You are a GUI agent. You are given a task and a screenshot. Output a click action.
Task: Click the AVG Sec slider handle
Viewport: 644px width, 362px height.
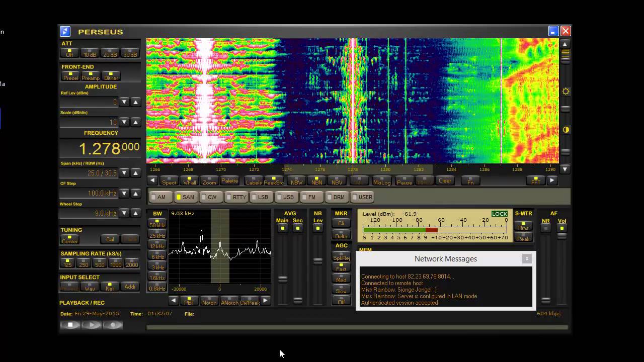point(298,300)
